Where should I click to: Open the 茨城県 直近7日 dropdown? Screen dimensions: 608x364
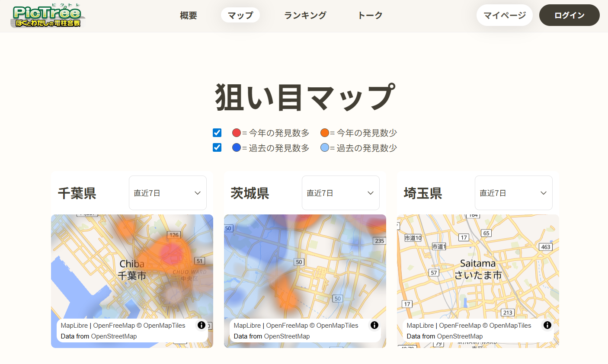click(340, 193)
